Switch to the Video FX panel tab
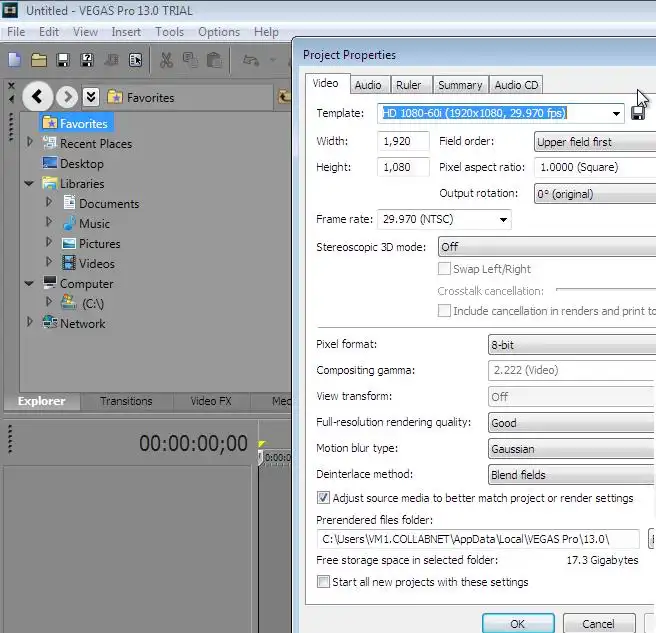 [x=211, y=401]
